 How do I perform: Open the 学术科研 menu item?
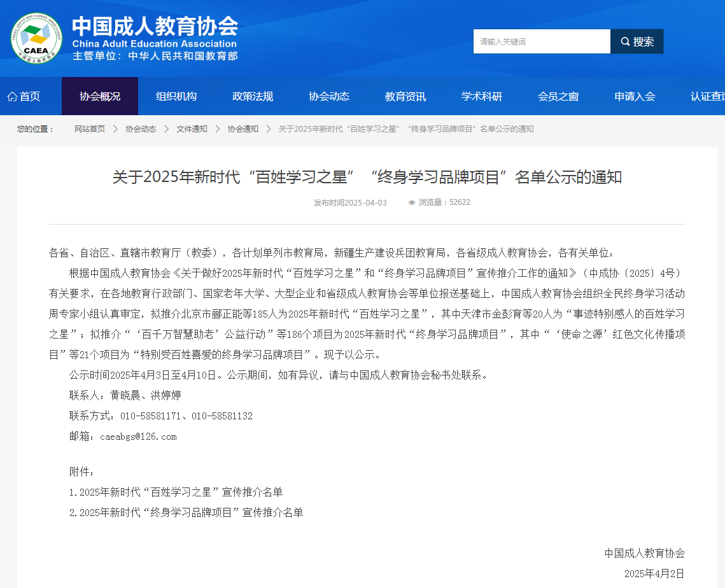point(482,96)
